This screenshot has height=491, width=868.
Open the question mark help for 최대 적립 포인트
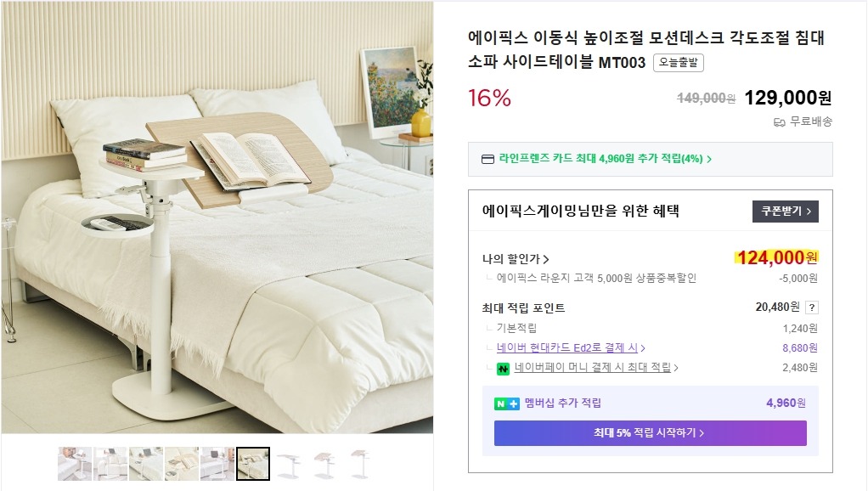812,308
